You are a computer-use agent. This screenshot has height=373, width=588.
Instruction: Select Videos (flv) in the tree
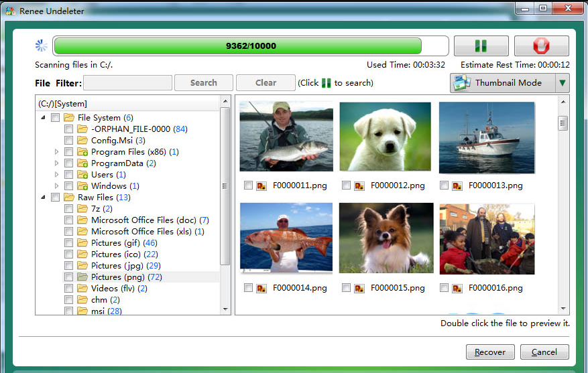click(x=114, y=289)
